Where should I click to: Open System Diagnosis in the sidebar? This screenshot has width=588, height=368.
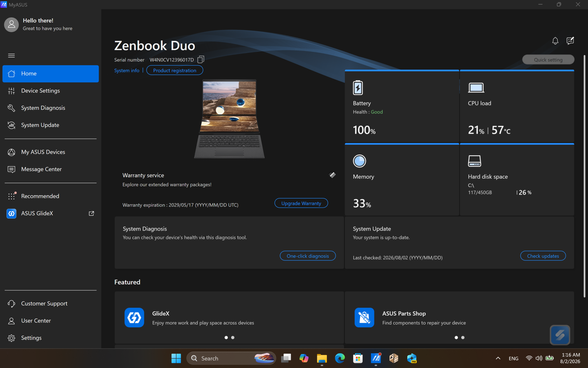pos(51,108)
